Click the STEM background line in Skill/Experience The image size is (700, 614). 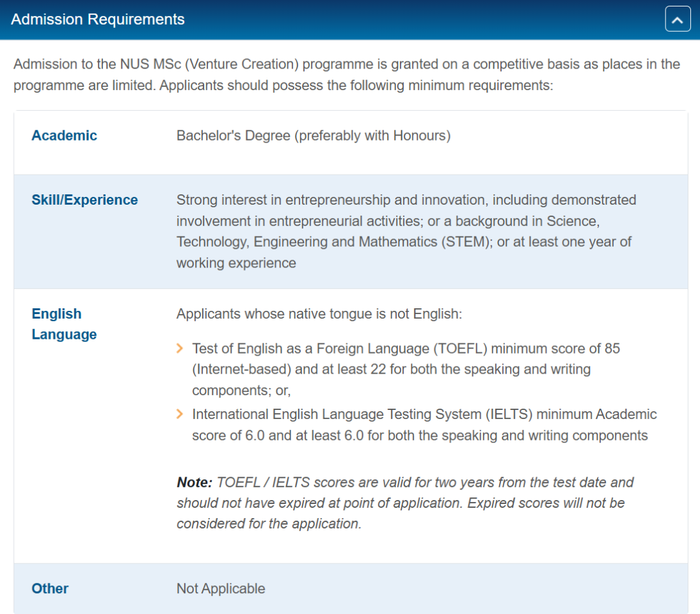click(403, 242)
